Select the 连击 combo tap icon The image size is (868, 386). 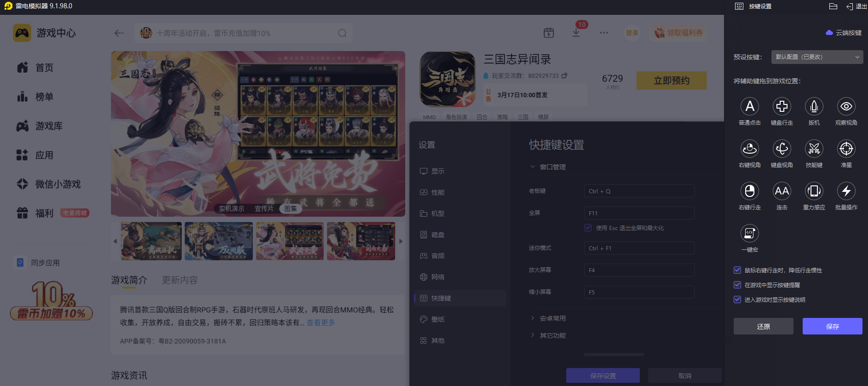coord(782,191)
